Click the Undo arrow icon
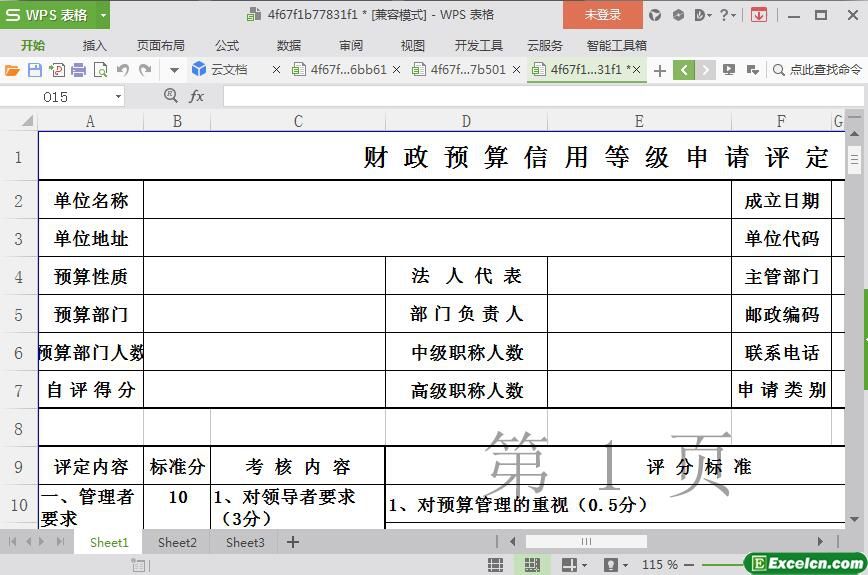The width and height of the screenshot is (868, 575). tap(123, 70)
